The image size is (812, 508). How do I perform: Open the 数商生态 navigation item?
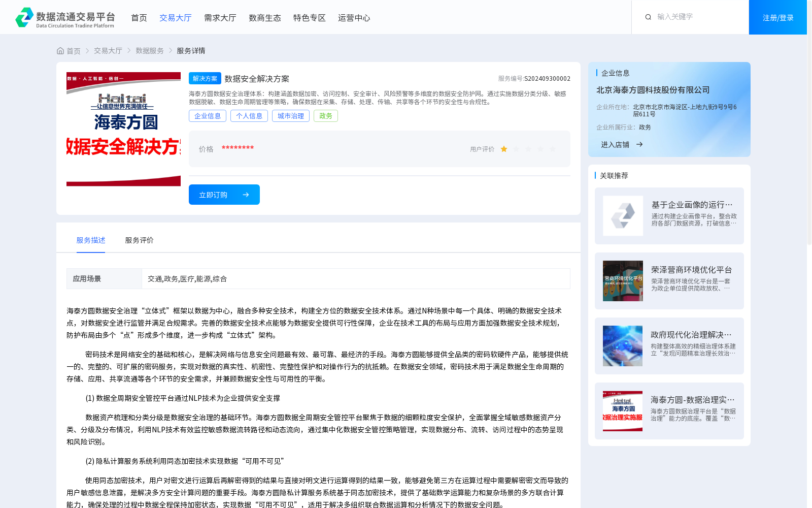click(x=265, y=18)
